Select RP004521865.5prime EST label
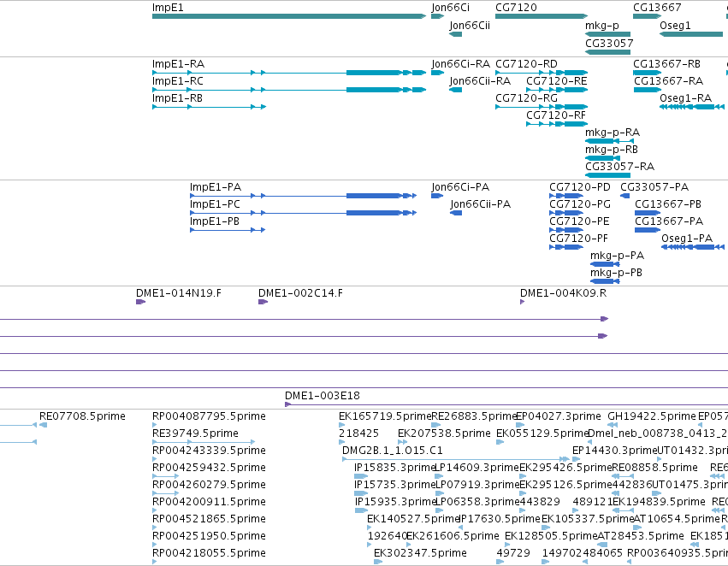The width and height of the screenshot is (728, 566). click(209, 519)
